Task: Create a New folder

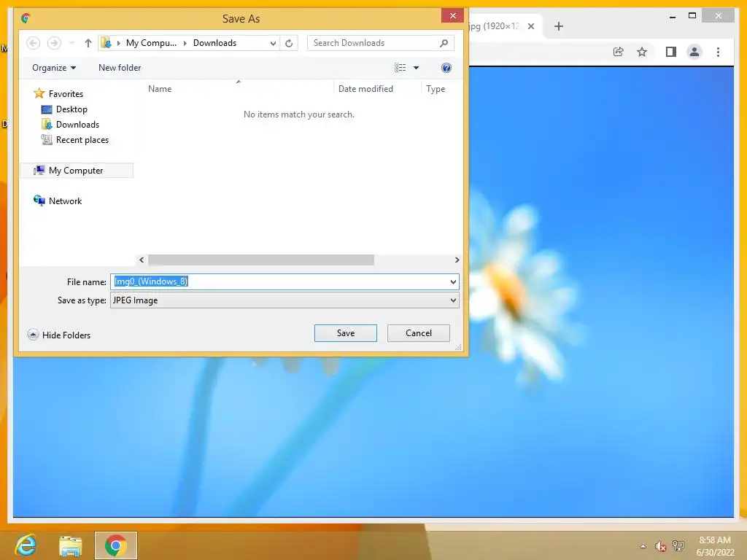Action: click(x=120, y=68)
